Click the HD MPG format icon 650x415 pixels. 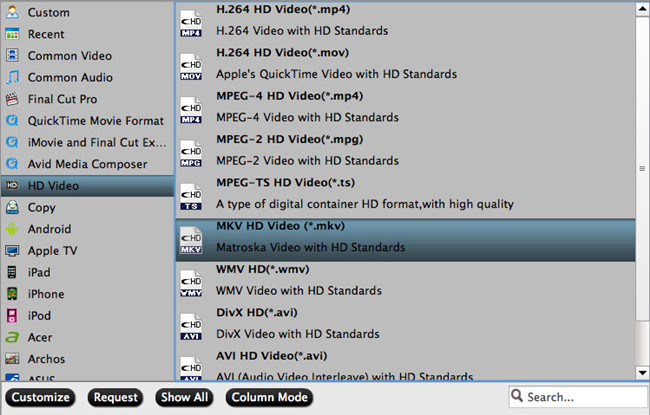click(x=191, y=154)
